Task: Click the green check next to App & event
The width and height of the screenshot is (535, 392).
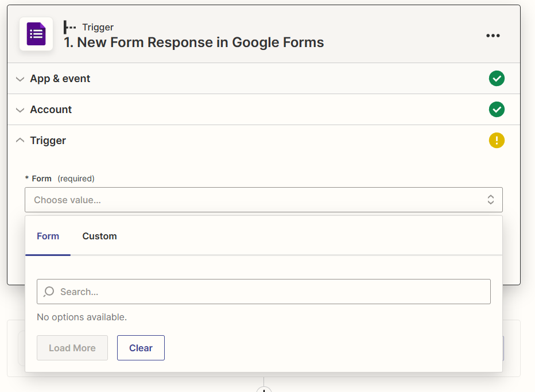Action: point(497,79)
